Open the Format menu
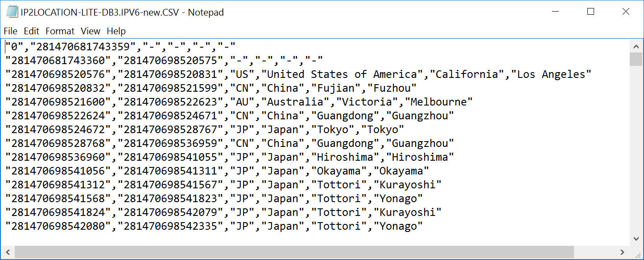The width and height of the screenshot is (644, 260). pos(60,31)
